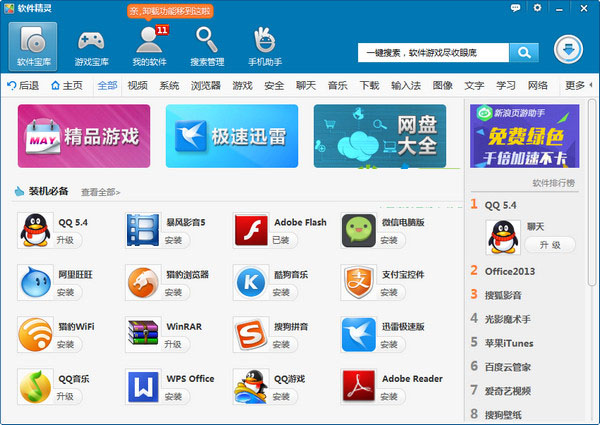Open the settings gear in title bar

(x=537, y=8)
